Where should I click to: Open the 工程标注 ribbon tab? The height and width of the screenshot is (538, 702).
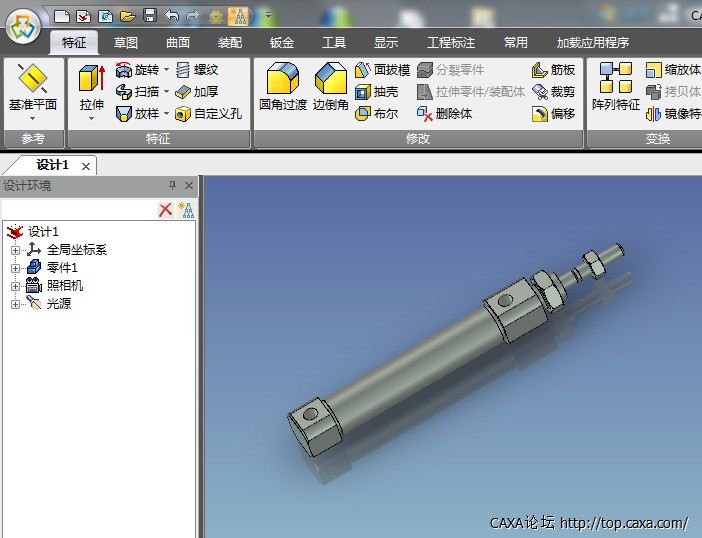pyautogui.click(x=451, y=43)
